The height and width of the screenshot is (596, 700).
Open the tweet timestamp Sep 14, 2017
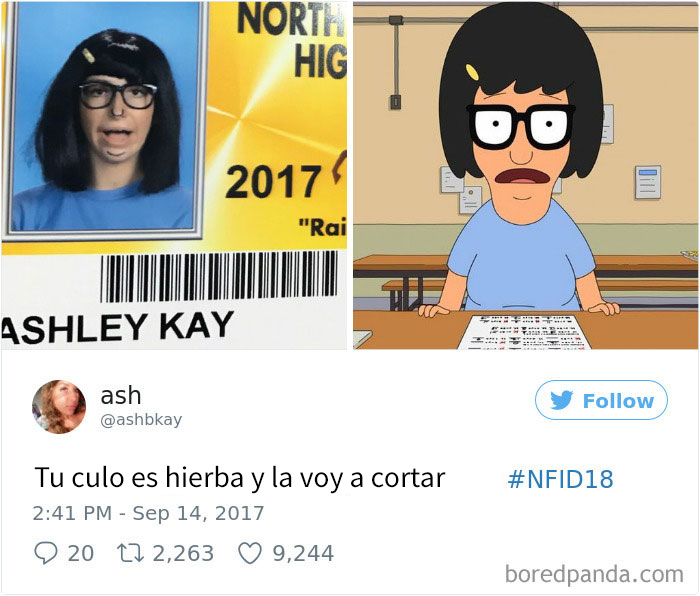pyautogui.click(x=148, y=513)
